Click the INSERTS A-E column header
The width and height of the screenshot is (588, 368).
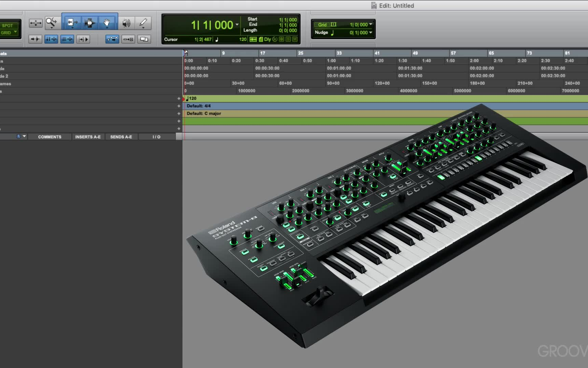click(x=88, y=137)
